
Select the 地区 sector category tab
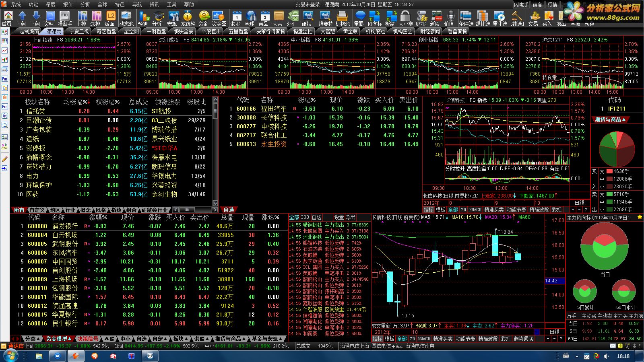point(55,210)
